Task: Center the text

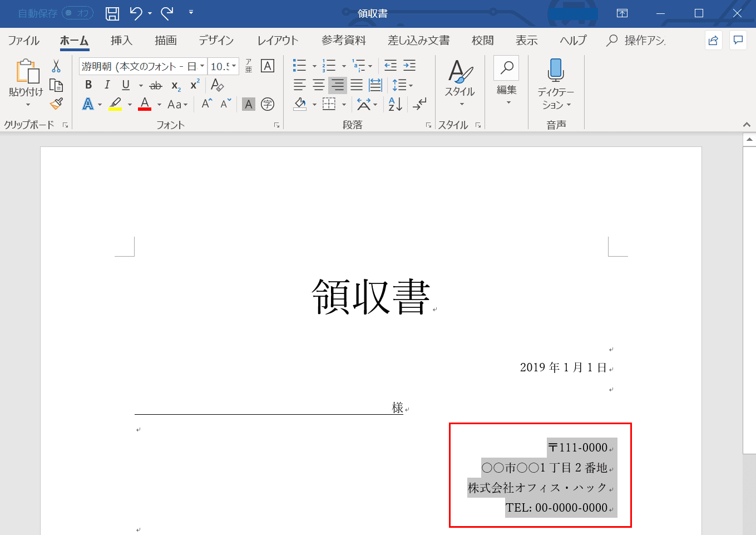Action: pos(318,85)
